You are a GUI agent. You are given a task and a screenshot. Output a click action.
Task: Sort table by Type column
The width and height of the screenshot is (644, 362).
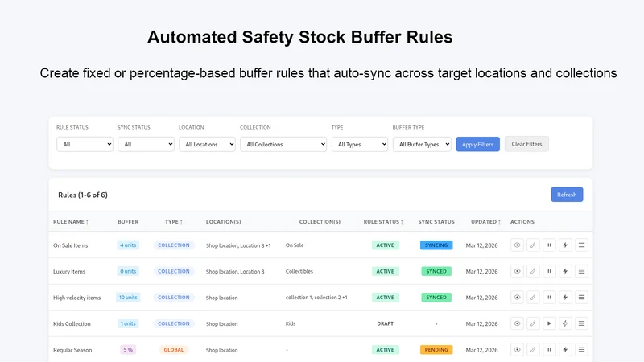tap(174, 222)
